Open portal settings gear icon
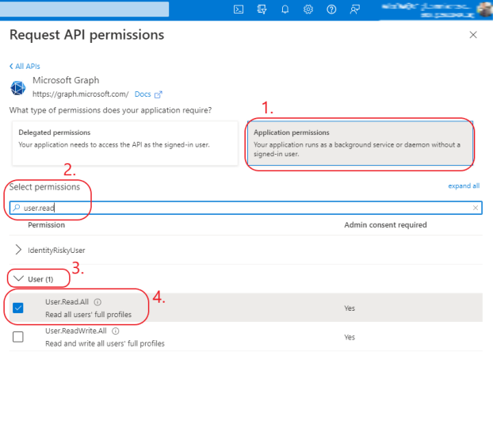493x448 pixels. pyautogui.click(x=308, y=10)
